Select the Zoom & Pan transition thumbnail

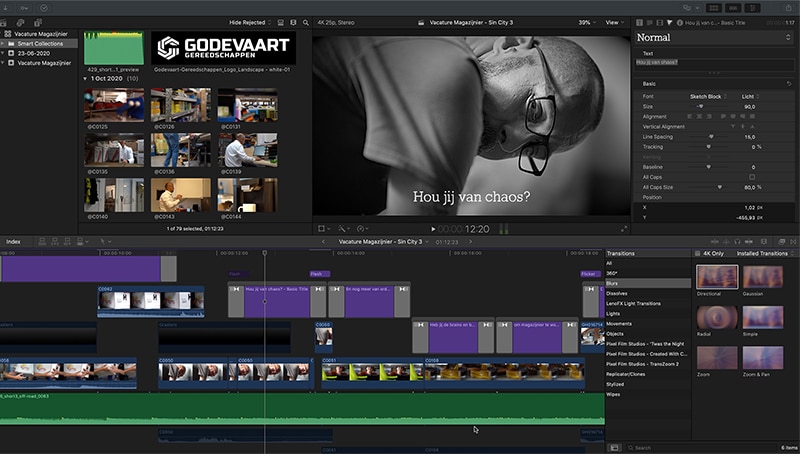click(x=763, y=357)
